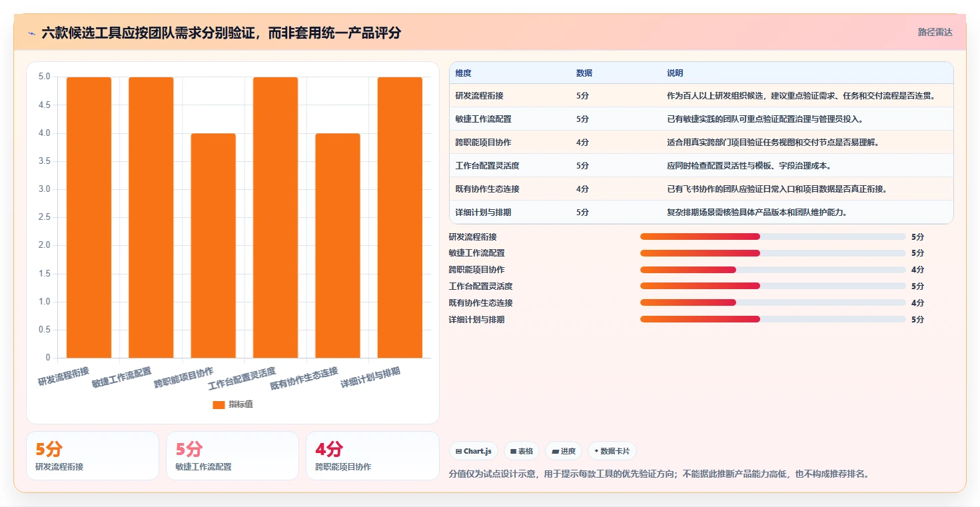Select the 敏捷工作流配置 table row cell

pyautogui.click(x=484, y=119)
